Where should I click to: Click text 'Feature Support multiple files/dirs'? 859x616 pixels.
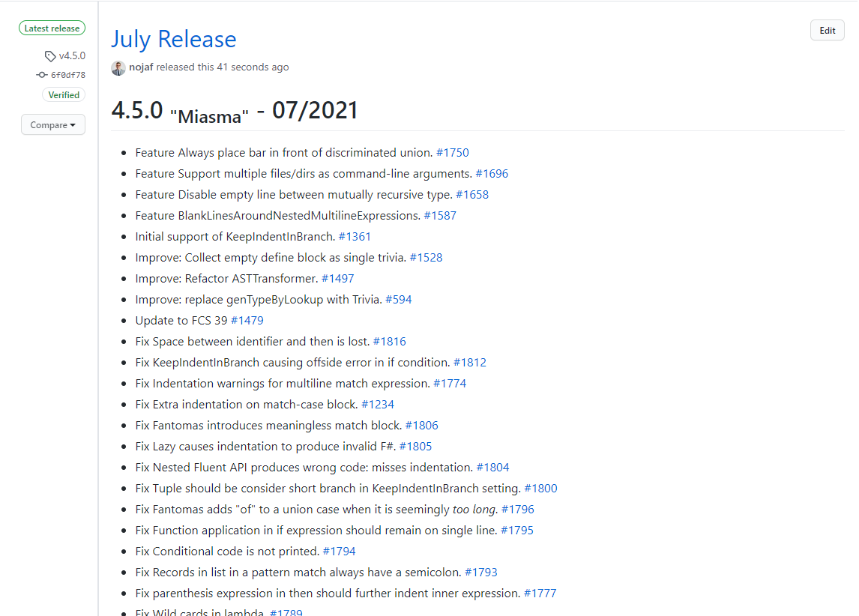pyautogui.click(x=226, y=174)
